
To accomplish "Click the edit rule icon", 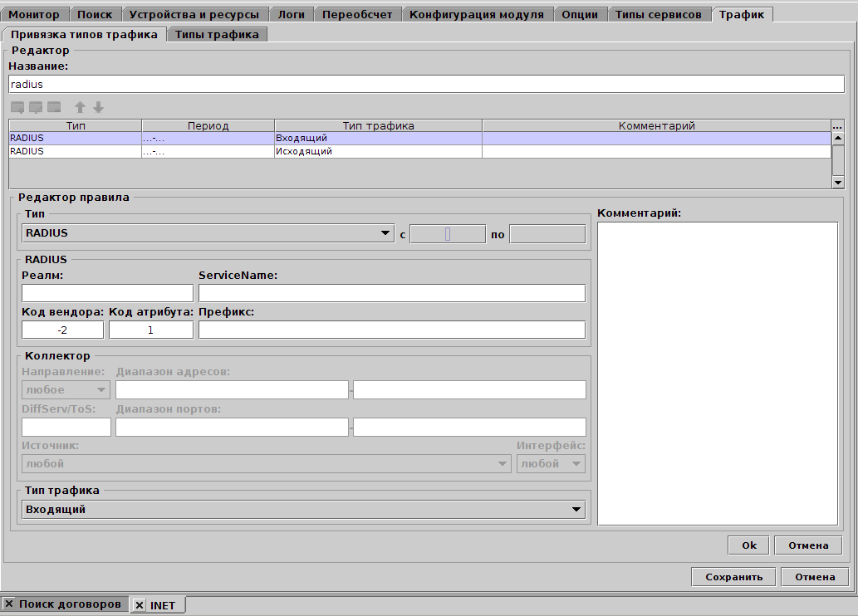I will [x=34, y=106].
